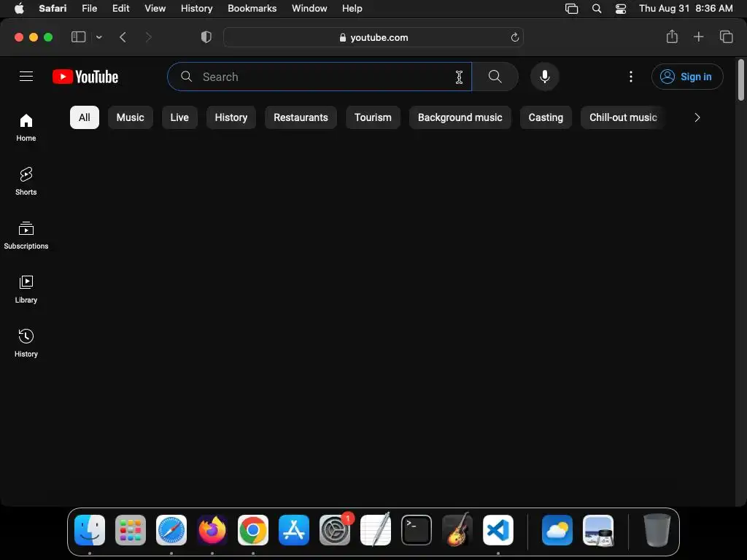Show more category chips arrow
Screen dimensions: 747x560
pyautogui.click(x=697, y=117)
